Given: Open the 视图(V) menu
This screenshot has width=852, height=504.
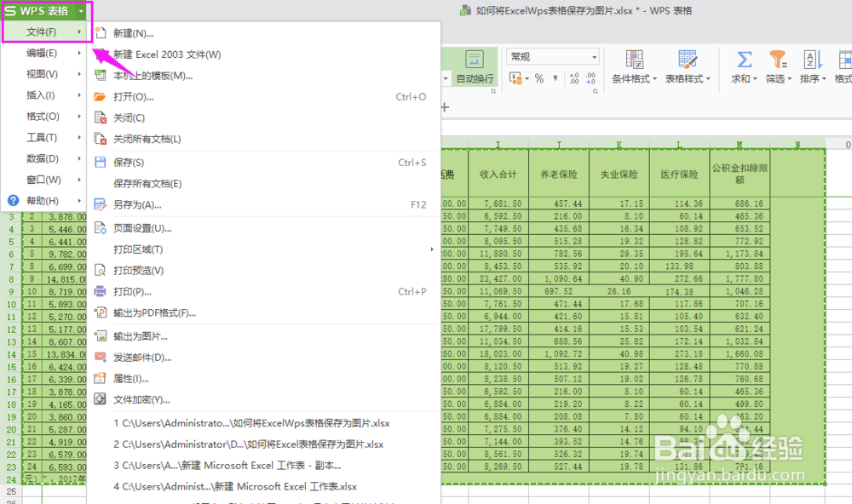Looking at the screenshot, I should coord(44,74).
